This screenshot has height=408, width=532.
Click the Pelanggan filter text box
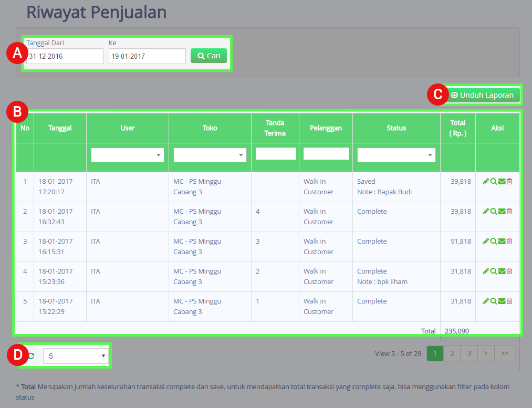326,153
